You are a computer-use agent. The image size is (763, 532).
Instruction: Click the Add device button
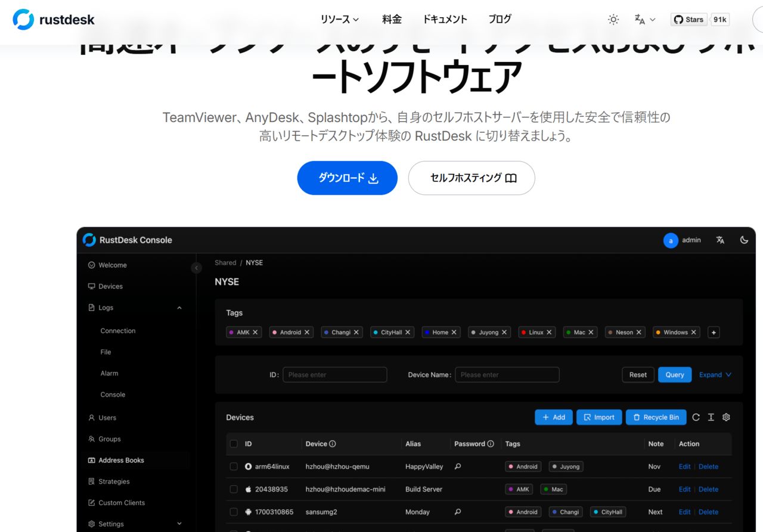coord(554,417)
